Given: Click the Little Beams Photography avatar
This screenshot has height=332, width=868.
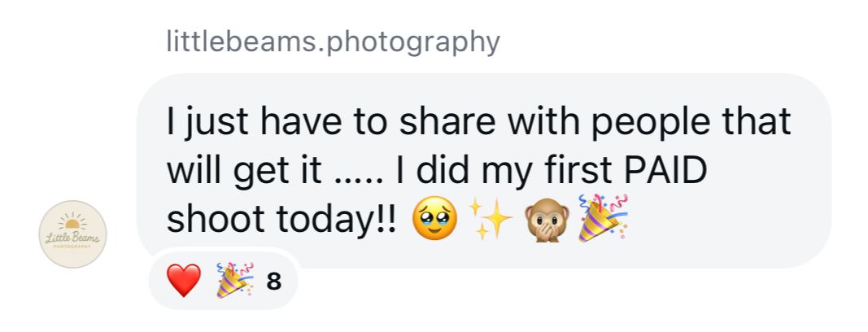Looking at the screenshot, I should [x=73, y=235].
